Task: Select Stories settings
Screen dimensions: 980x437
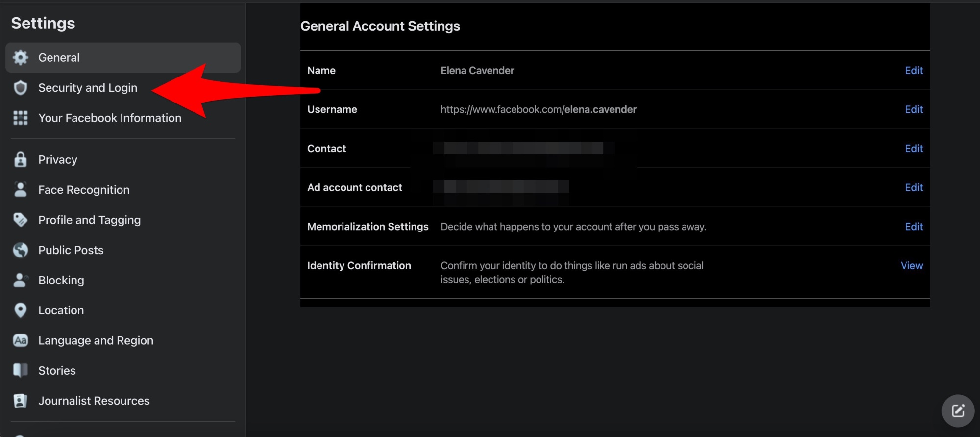Action: [123, 371]
